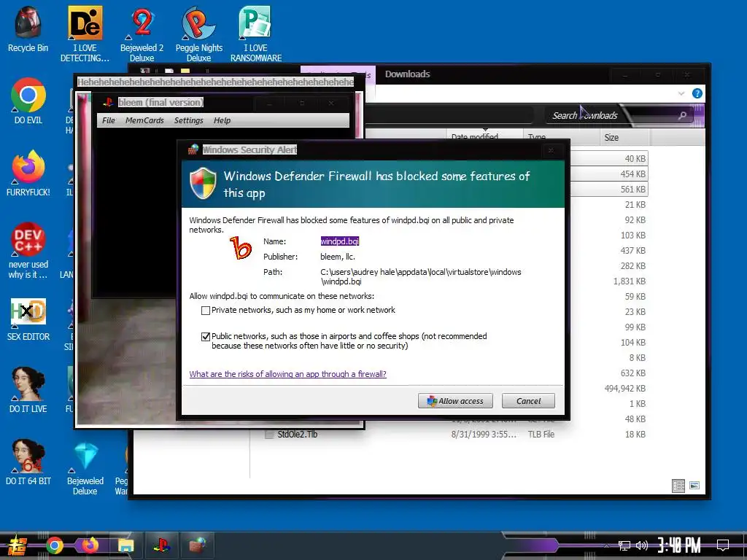Click the Size column header
This screenshot has height=560, width=747.
click(625, 137)
